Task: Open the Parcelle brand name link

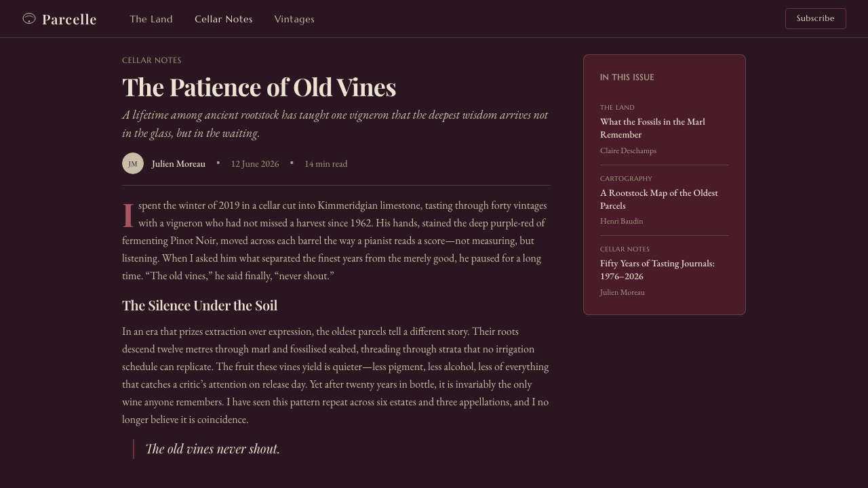Action: click(x=69, y=19)
